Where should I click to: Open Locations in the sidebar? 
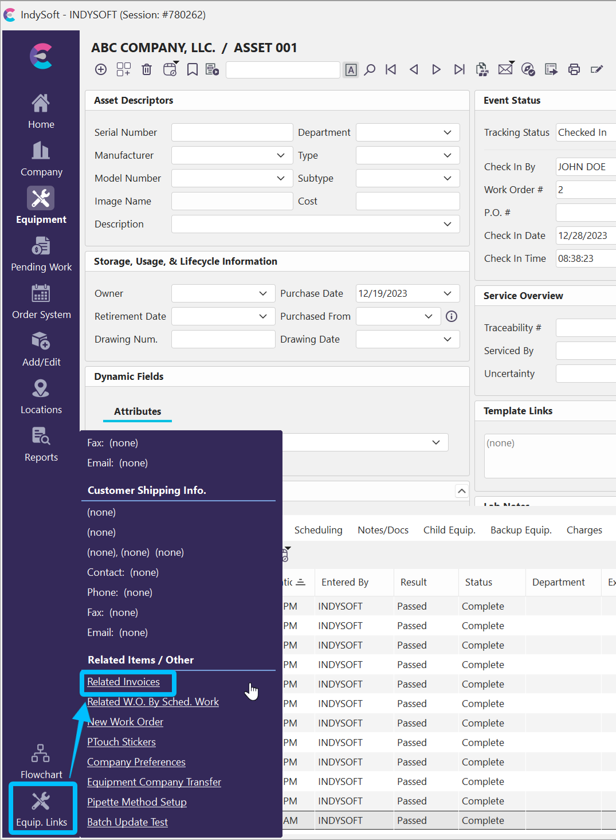pos(41,398)
